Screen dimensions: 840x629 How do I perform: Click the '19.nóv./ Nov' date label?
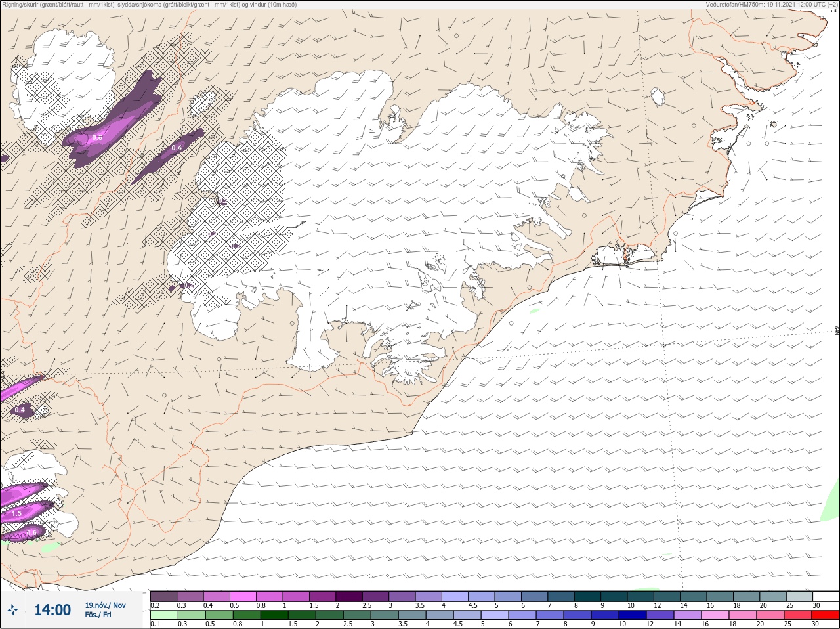point(105,605)
